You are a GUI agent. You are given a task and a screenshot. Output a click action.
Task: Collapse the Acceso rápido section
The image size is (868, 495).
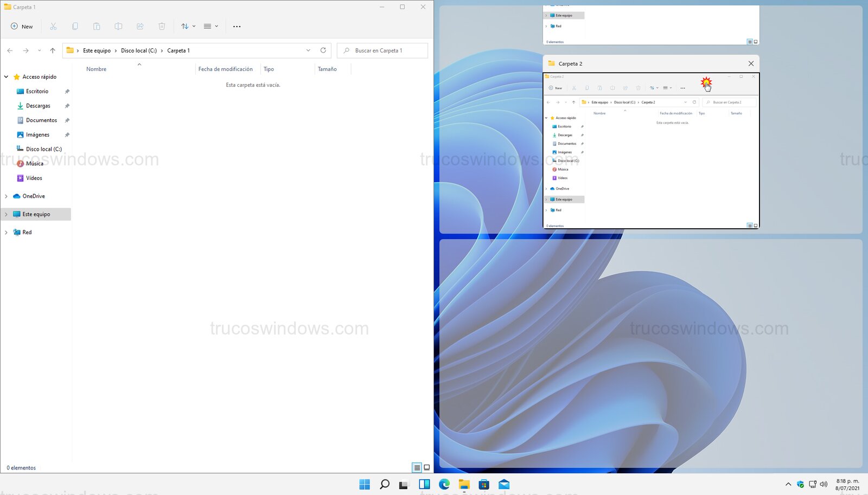[x=6, y=77]
